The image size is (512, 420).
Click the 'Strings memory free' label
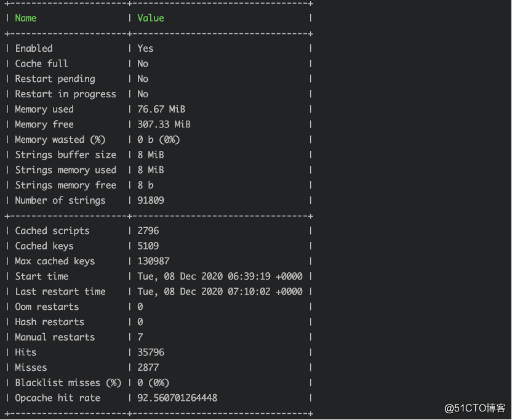(x=65, y=185)
